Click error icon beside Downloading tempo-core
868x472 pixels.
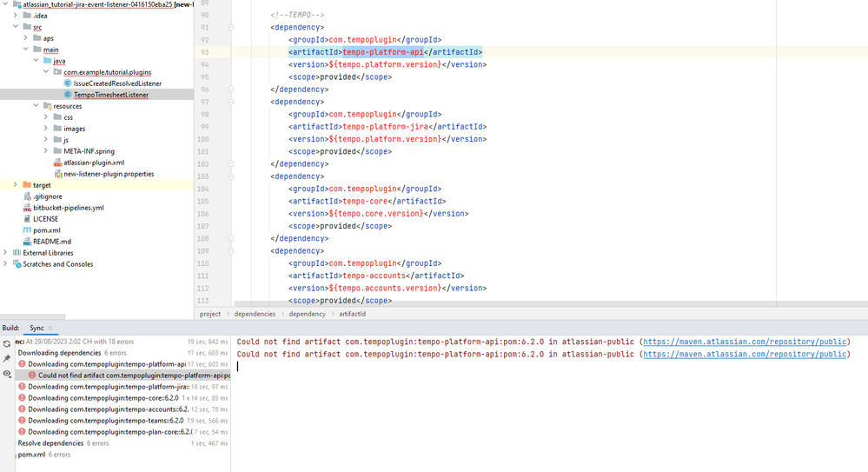click(22, 398)
